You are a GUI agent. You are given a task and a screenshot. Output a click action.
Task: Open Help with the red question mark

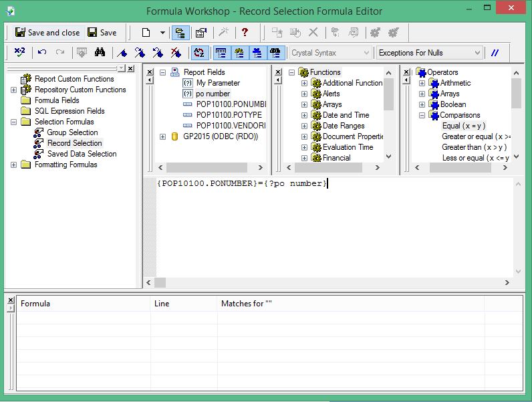point(245,32)
